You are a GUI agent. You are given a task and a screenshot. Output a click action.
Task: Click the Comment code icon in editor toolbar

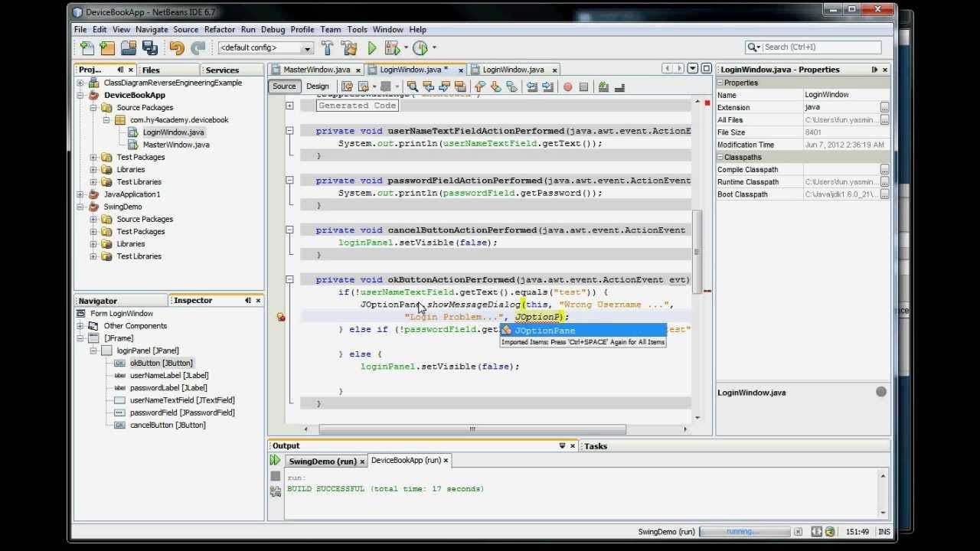[x=603, y=86]
